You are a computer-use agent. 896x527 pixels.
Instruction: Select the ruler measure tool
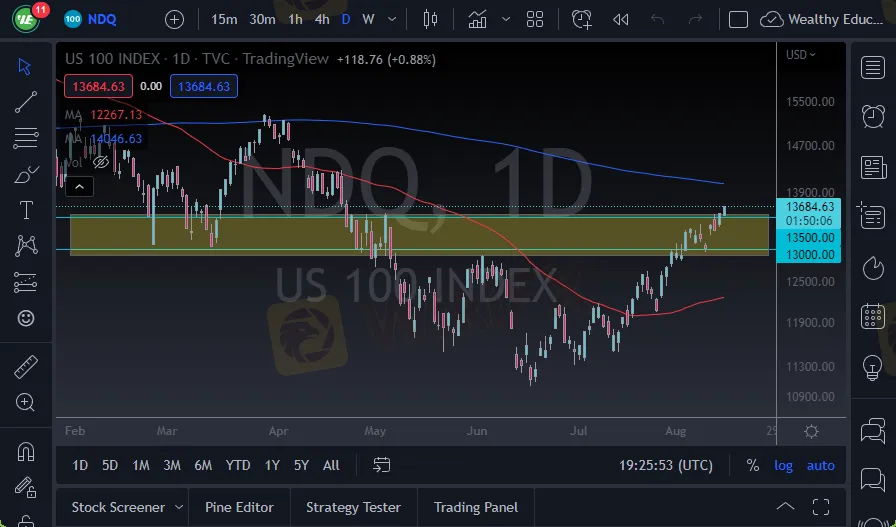click(26, 367)
